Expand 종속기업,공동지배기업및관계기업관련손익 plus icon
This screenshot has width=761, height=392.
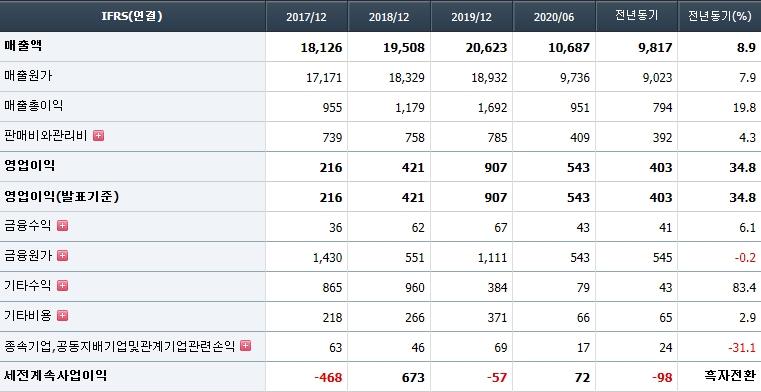click(246, 346)
